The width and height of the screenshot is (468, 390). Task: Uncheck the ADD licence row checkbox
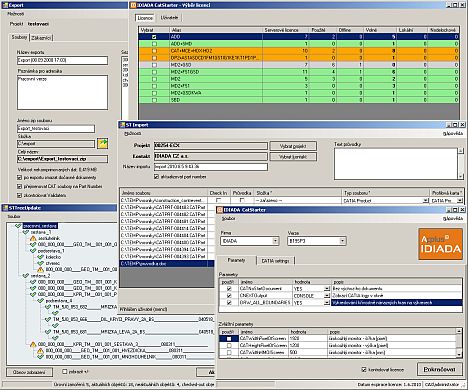pyautogui.click(x=154, y=37)
